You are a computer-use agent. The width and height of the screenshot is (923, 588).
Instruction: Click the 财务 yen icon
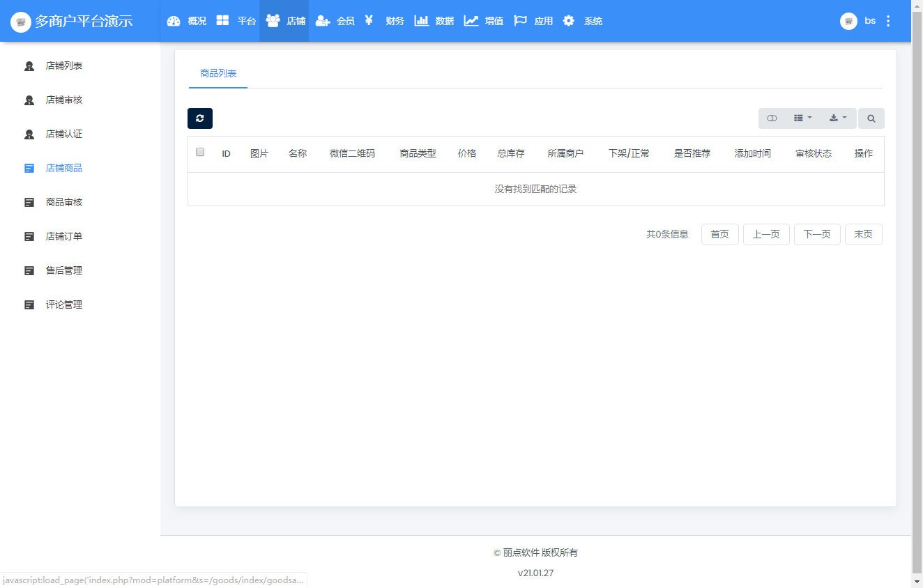coord(369,20)
